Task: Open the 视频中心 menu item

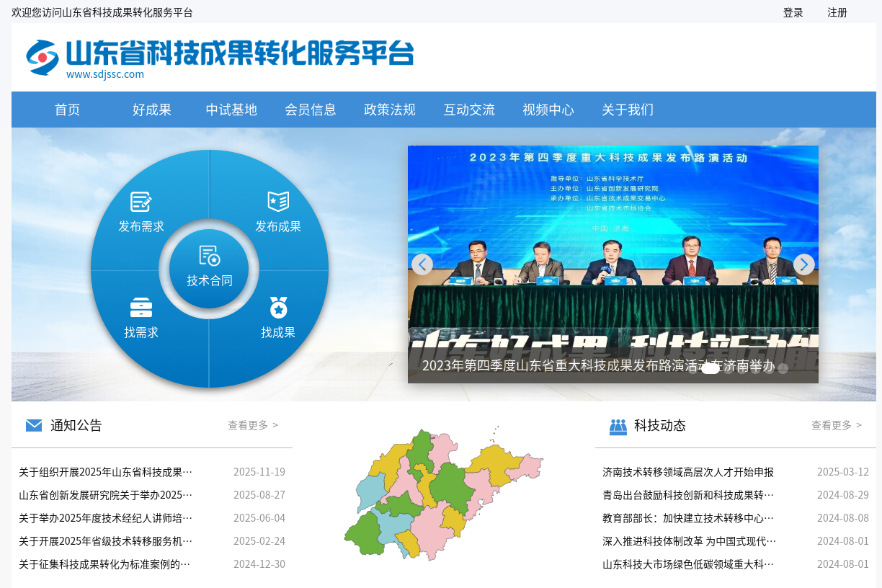Action: pos(548,110)
